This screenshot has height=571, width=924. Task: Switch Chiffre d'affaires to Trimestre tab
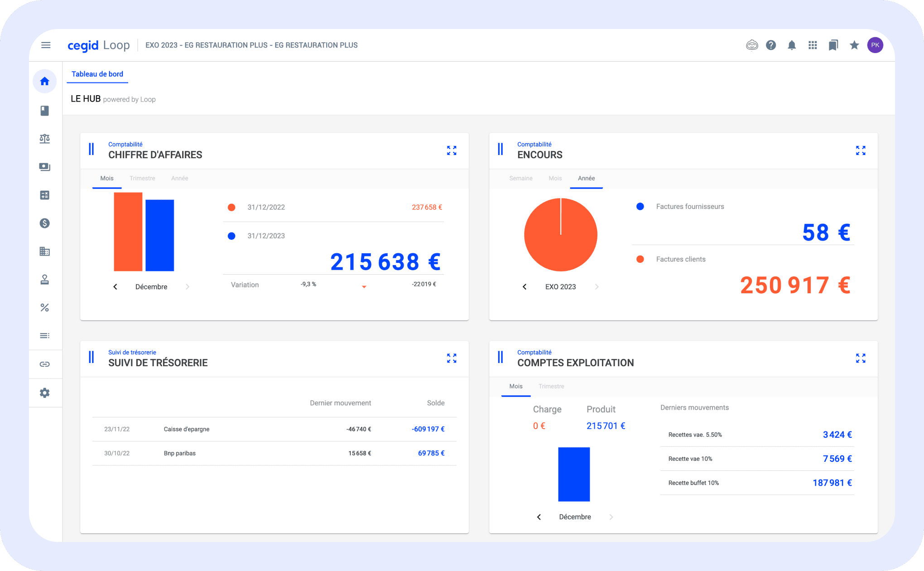pos(142,179)
